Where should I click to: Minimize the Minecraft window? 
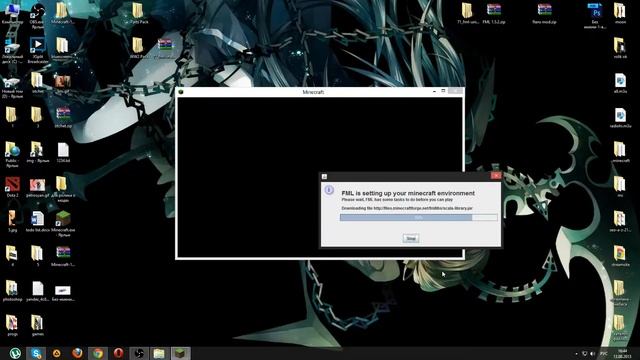click(x=434, y=91)
